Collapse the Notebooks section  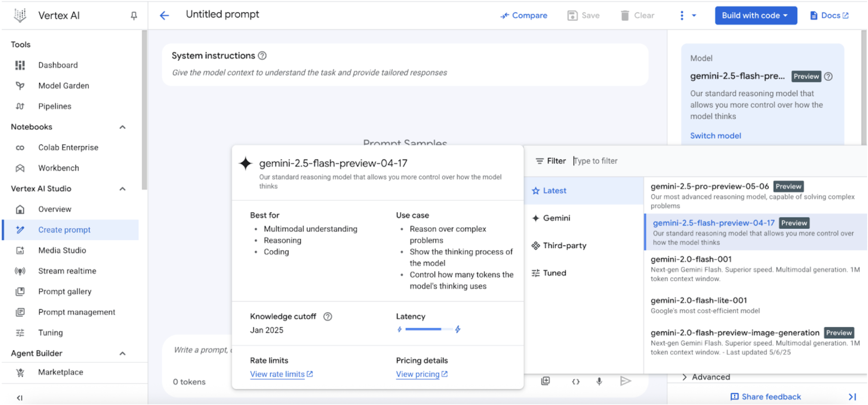click(x=123, y=127)
